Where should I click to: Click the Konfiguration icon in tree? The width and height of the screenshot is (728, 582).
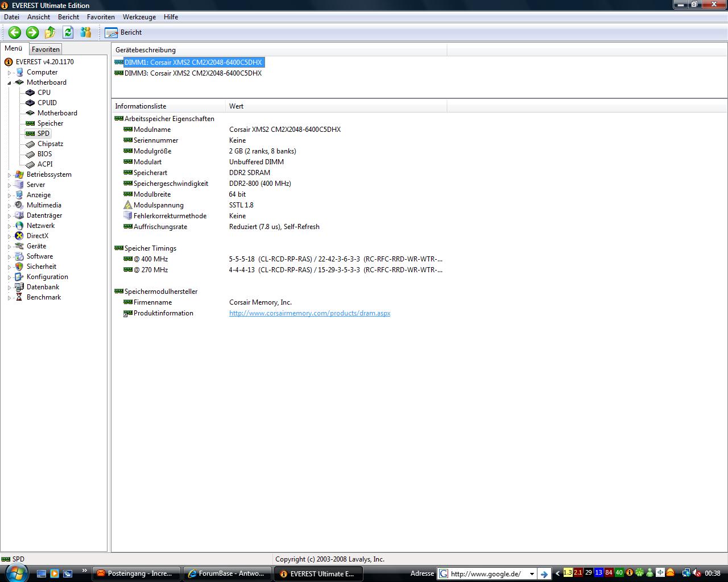pyautogui.click(x=19, y=277)
